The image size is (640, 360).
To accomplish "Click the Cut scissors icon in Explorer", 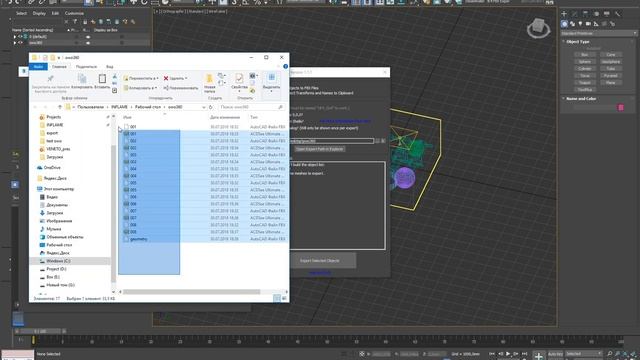I will click(115, 76).
